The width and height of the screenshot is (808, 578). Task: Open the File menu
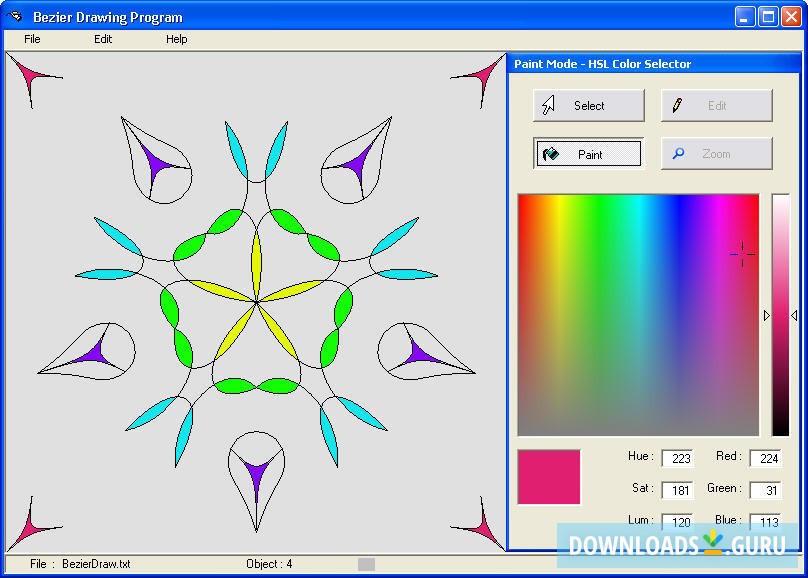tap(32, 39)
